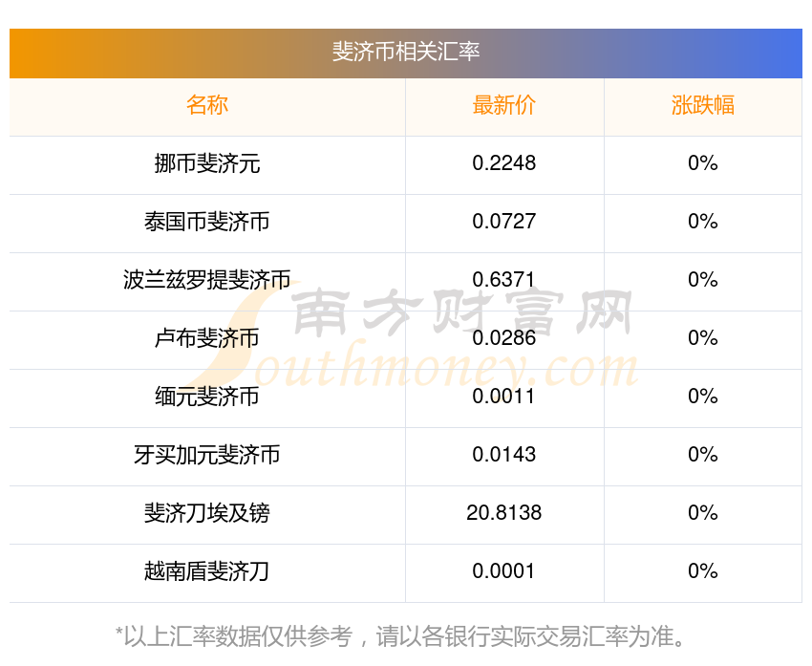This screenshot has height=666, width=812.
Task: Click the 0.0011 price for 缅元斐济币
Action: (504, 397)
